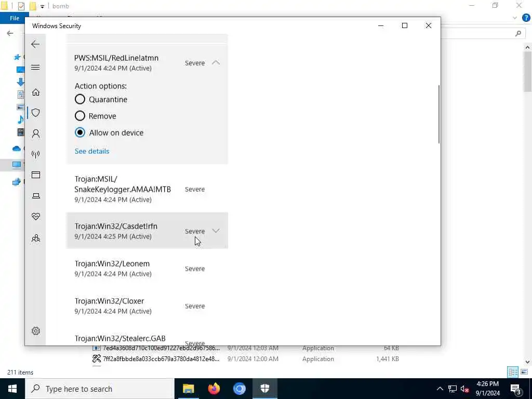Open Firewall & network protection icon

pos(36,154)
